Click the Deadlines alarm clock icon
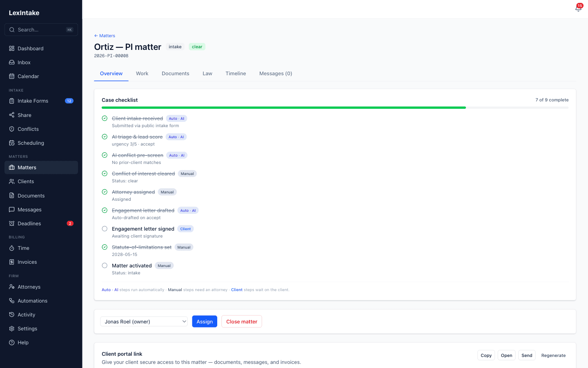 coord(12,223)
